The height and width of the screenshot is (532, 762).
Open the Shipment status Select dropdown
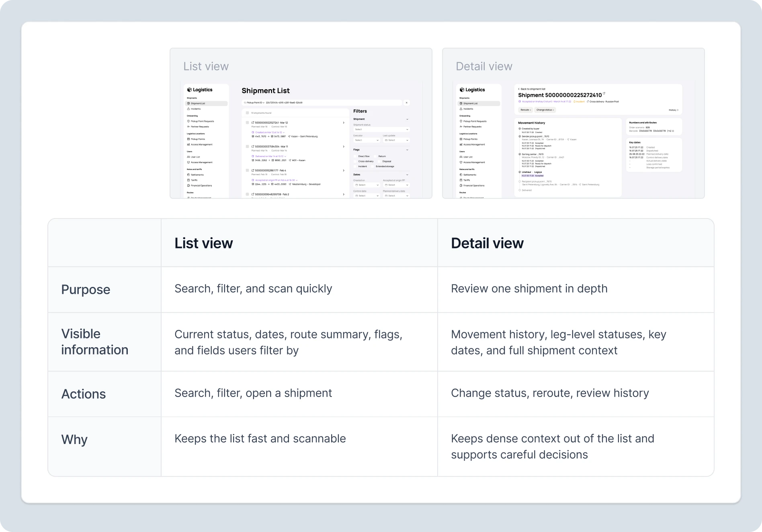[x=381, y=129]
